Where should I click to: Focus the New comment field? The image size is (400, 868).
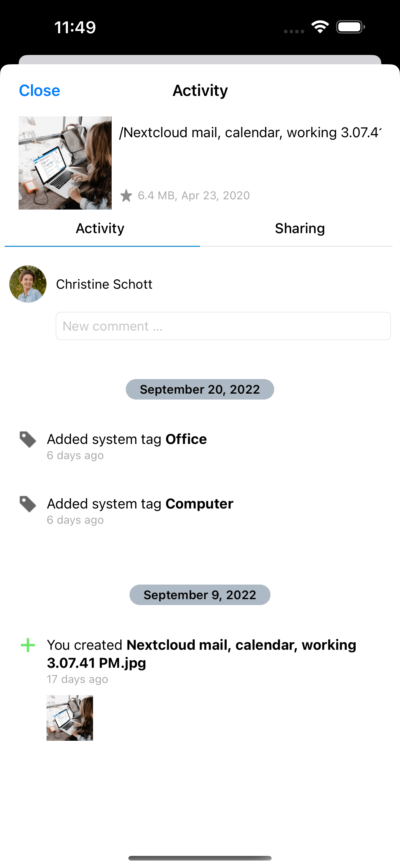click(223, 326)
